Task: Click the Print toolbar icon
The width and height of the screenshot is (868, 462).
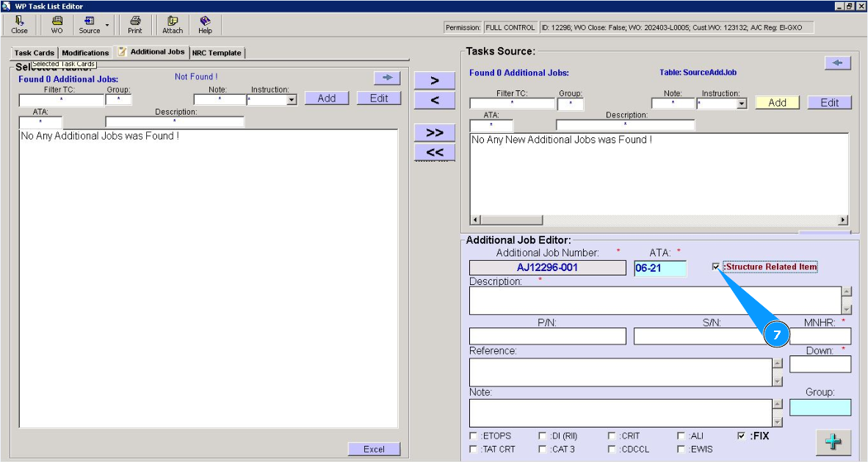Action: 135,25
